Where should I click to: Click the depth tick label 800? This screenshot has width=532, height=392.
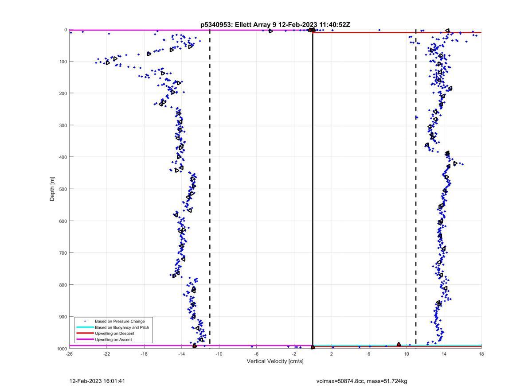63,285
